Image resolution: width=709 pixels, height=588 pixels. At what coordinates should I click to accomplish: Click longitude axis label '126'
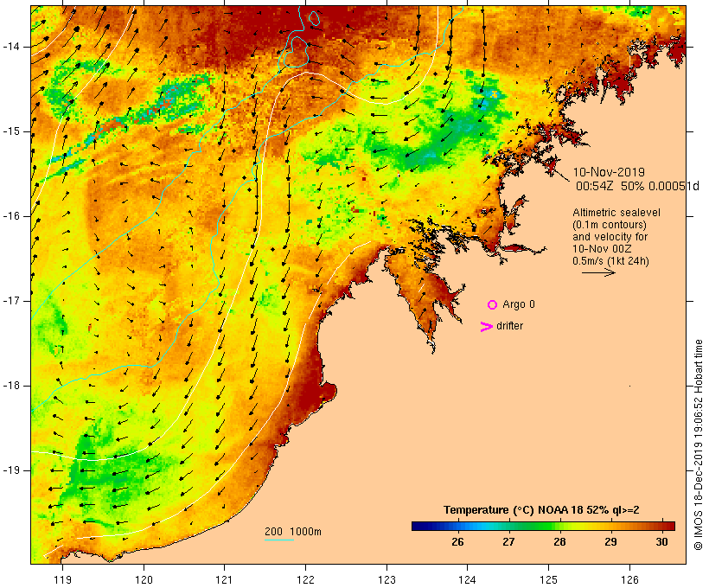click(629, 579)
